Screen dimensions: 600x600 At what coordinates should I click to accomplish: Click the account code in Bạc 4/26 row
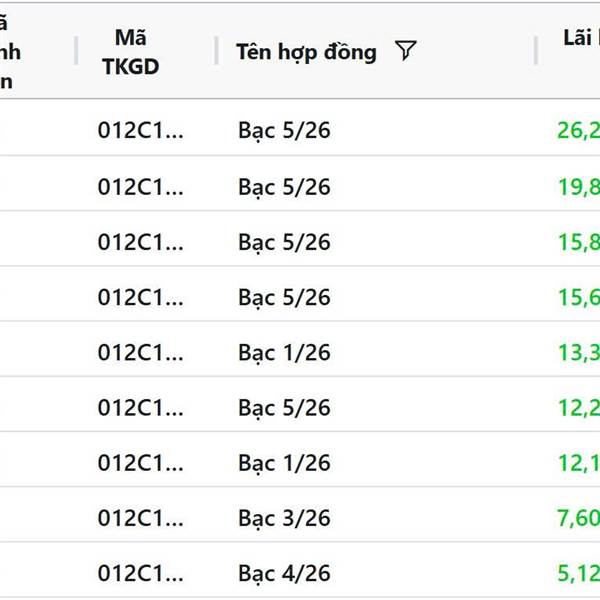[x=141, y=574]
